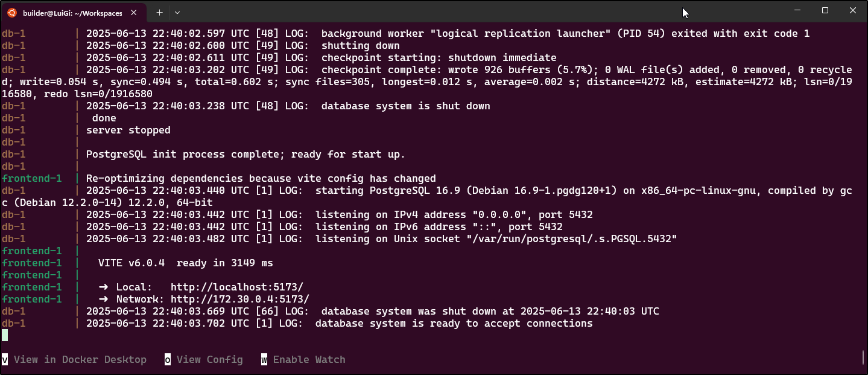
Task: Click the Ubuntu icon in the terminal tab
Action: (11, 12)
